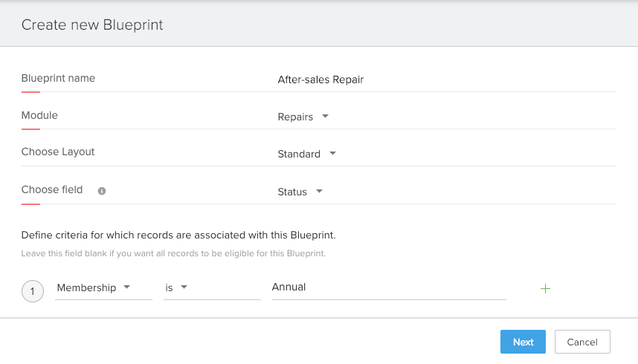This screenshot has width=638, height=364.
Task: Click the criteria row number 1 badge
Action: [x=33, y=291]
